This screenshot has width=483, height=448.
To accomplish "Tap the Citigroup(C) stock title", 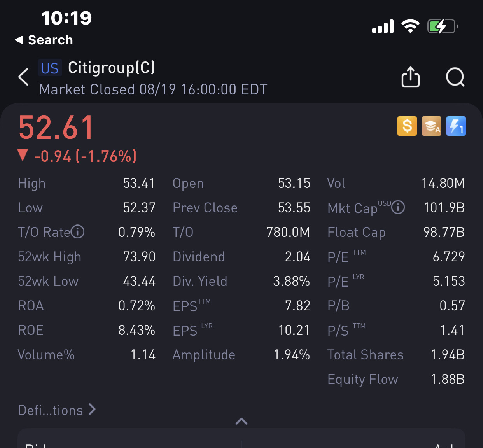I will (112, 68).
